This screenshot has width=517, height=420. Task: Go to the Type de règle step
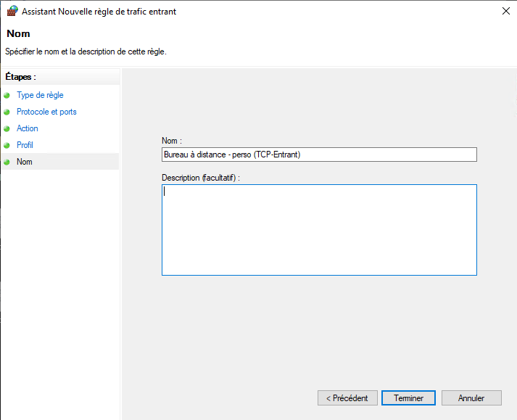tap(40, 95)
